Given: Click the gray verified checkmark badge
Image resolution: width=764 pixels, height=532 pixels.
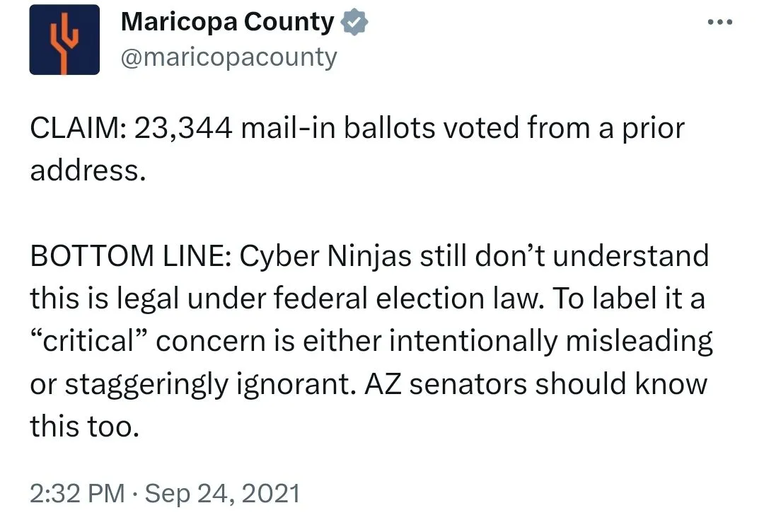Looking at the screenshot, I should (x=354, y=23).
